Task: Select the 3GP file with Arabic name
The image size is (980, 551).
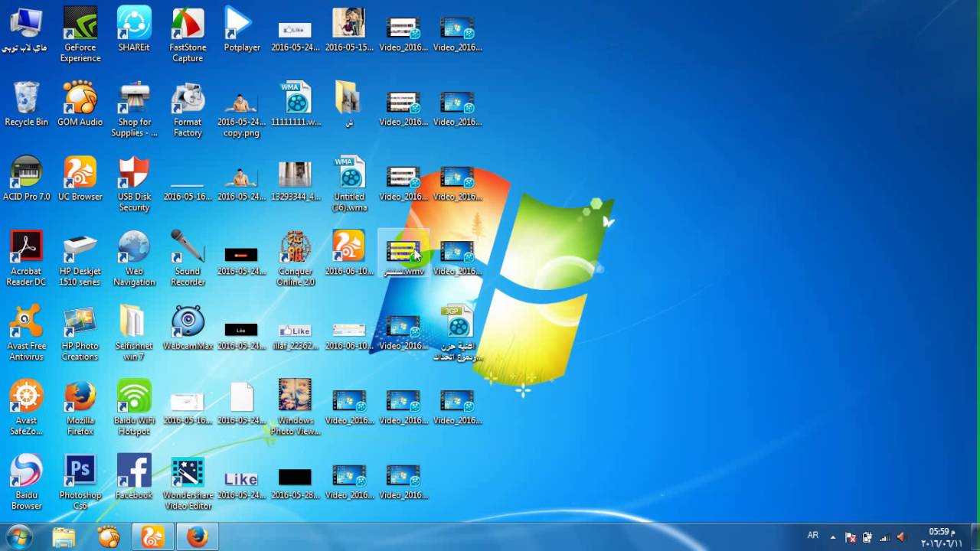Action: (458, 333)
